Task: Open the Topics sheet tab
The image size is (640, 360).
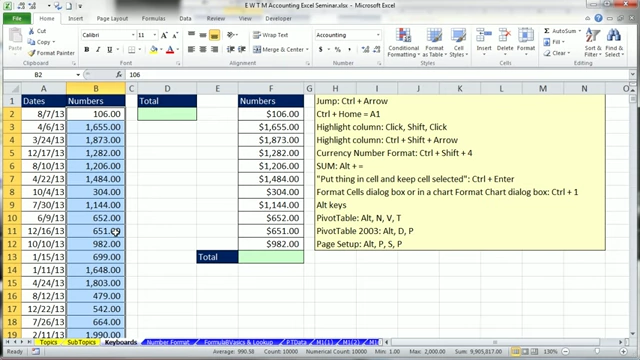Action: click(x=49, y=342)
